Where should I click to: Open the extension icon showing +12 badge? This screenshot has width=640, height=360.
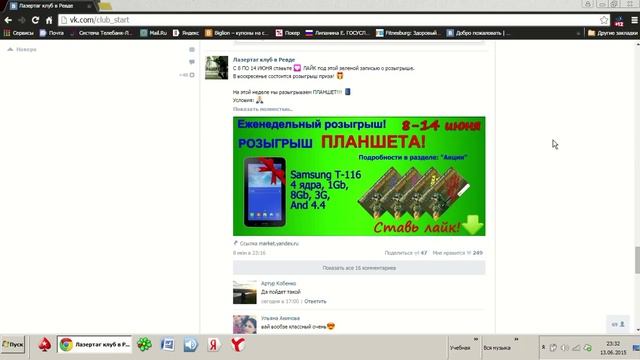click(x=619, y=21)
